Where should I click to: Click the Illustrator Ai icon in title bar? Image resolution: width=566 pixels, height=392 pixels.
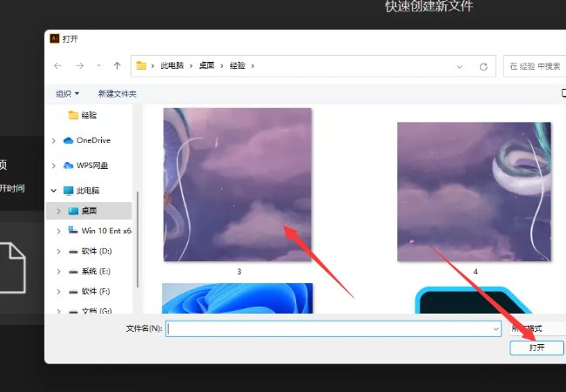click(55, 38)
